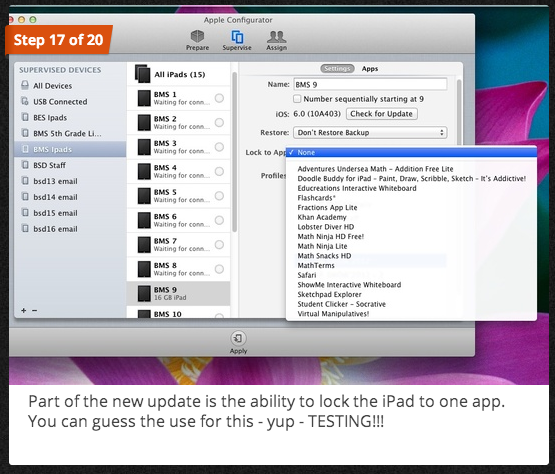Add a device group with plus button
The height and width of the screenshot is (474, 555).
click(24, 310)
